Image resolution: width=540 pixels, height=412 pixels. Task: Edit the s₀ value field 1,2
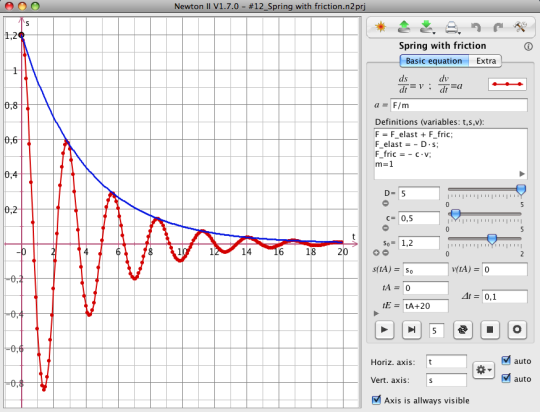point(419,243)
